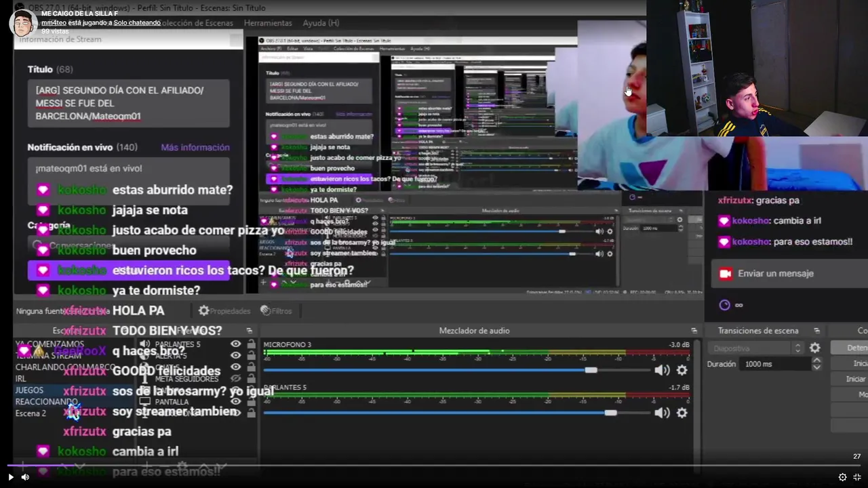Pop out the Transiciones de escena dock
This screenshot has width=868, height=488.
pyautogui.click(x=817, y=331)
